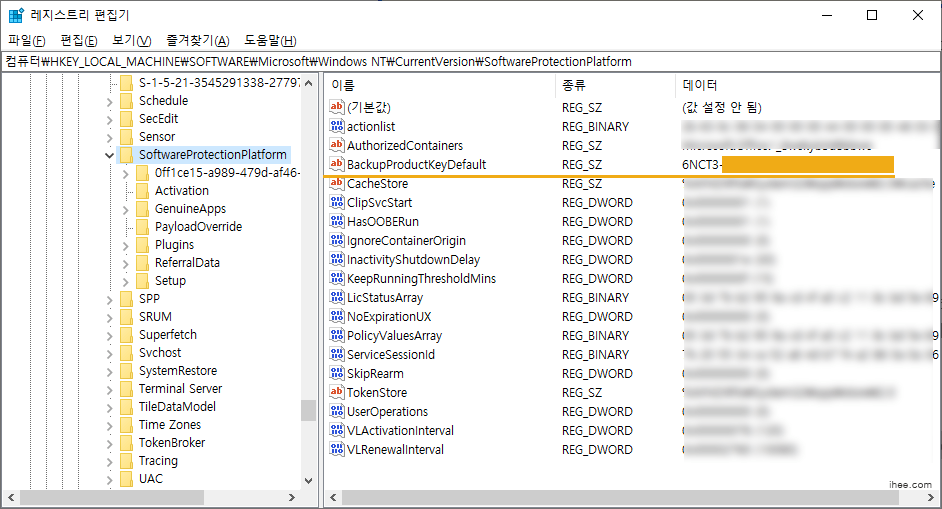Click the IgnoreContainerOrigin DWORD icon
The image size is (942, 509).
336,240
